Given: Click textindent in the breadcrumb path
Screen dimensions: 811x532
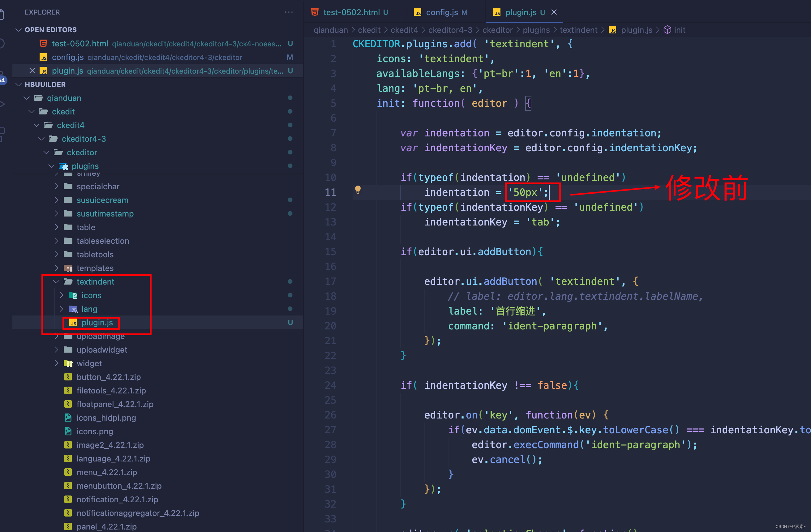Looking at the screenshot, I should (x=578, y=30).
